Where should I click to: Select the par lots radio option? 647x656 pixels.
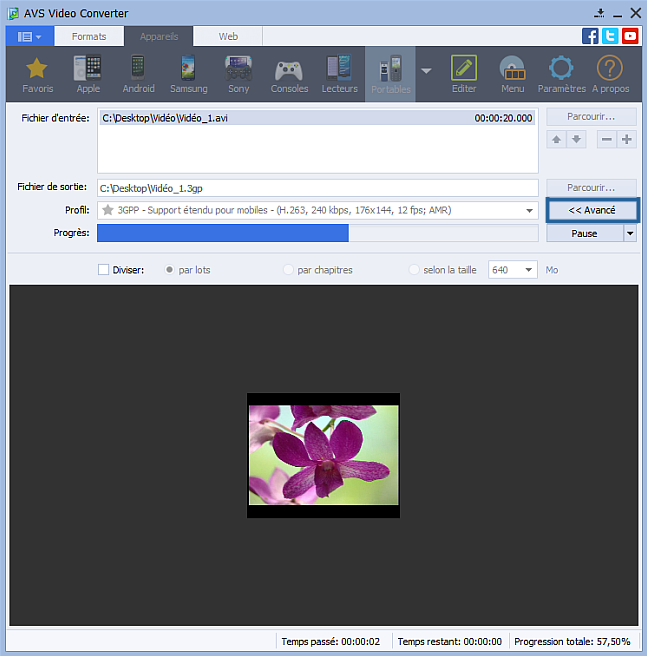pyautogui.click(x=169, y=269)
